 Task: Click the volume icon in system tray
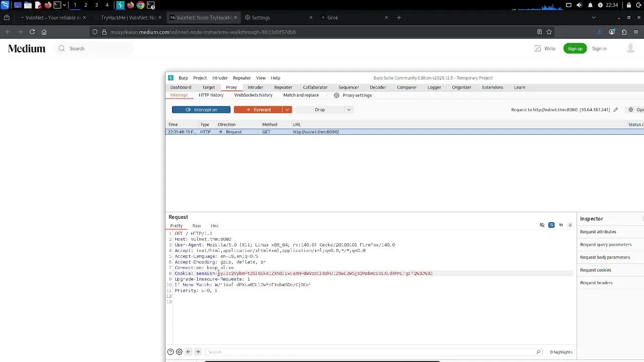[579, 5]
